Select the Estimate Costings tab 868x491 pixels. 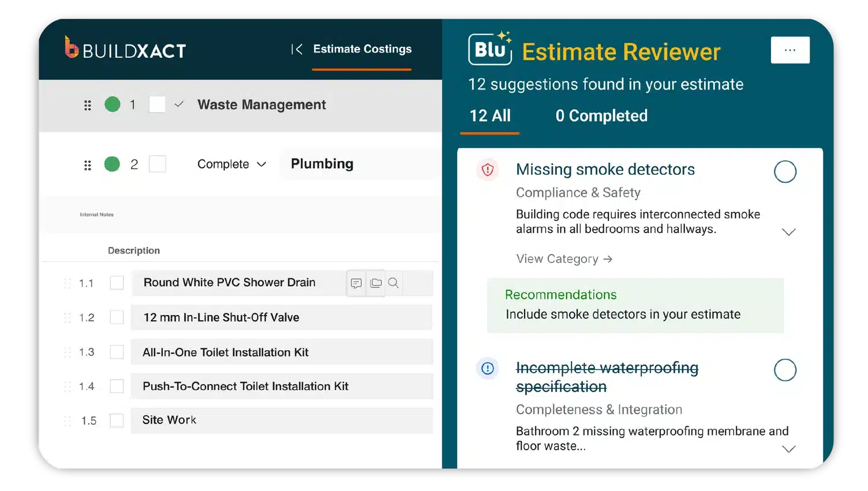pos(362,50)
